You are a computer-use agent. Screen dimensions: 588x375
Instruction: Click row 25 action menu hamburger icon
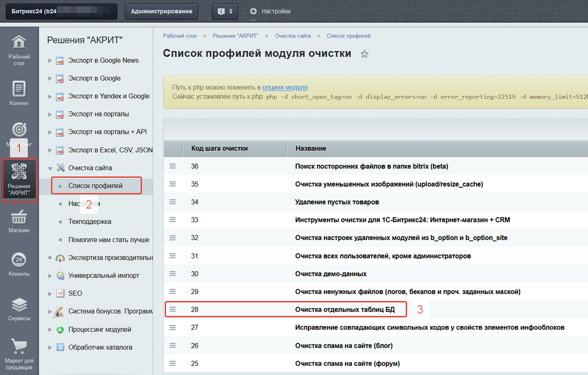[x=172, y=364]
